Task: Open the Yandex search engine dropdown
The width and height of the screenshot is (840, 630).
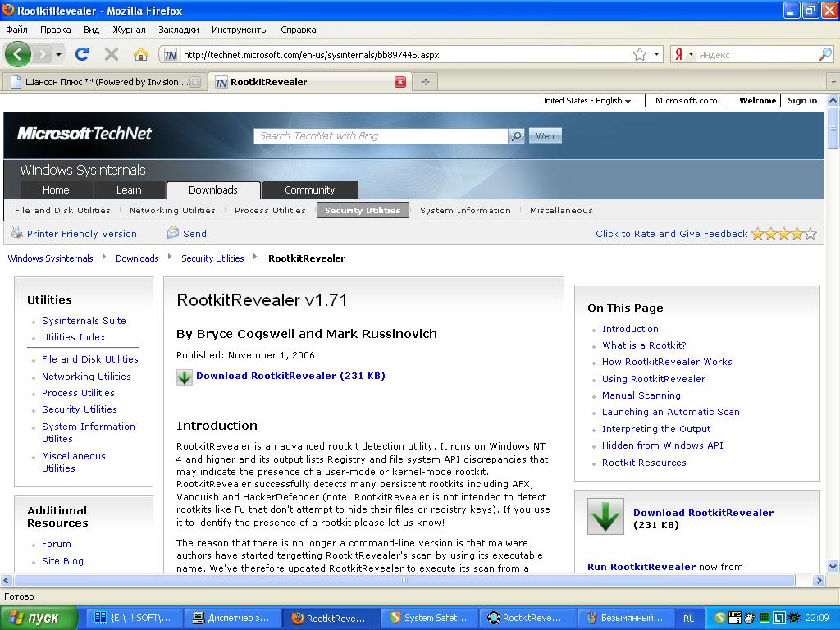Action: (x=691, y=55)
